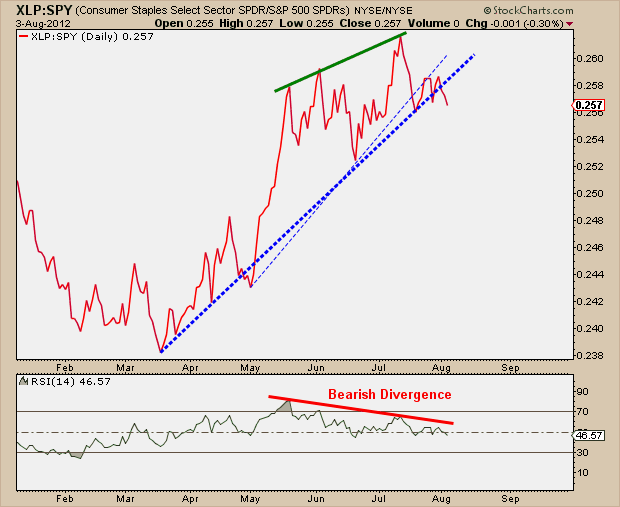Click the XLP:SPY (Daily) 0.257 legend
620x507 pixels.
click(x=92, y=36)
